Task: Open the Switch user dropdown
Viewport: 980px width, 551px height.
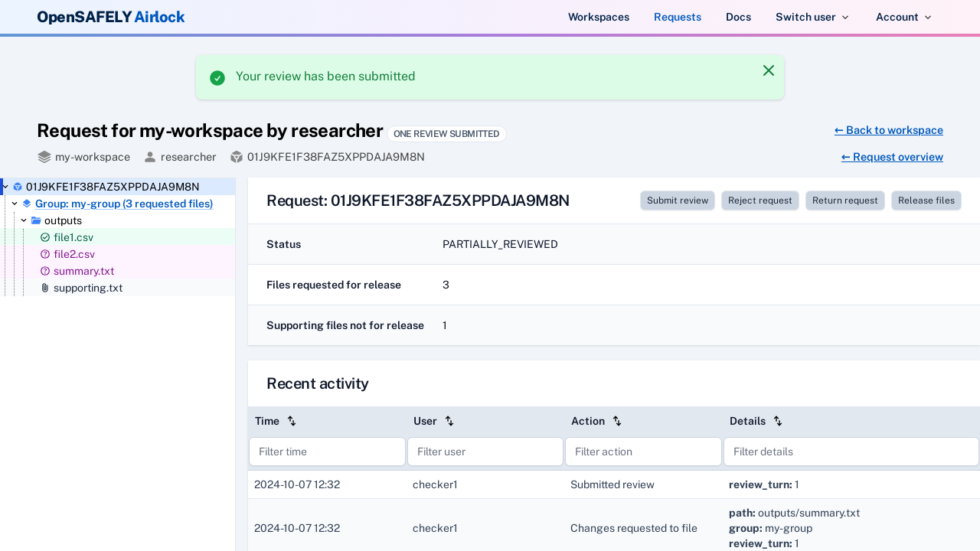Action: (x=812, y=17)
